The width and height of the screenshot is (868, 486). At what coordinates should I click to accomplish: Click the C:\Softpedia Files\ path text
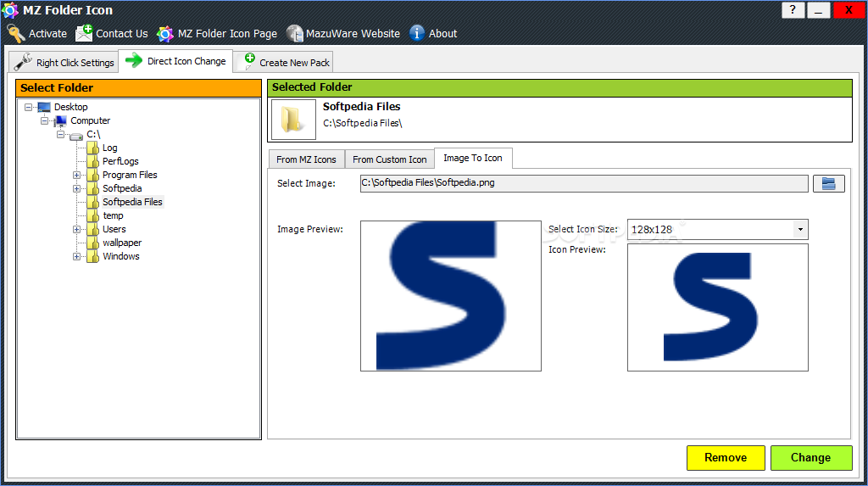click(x=363, y=123)
